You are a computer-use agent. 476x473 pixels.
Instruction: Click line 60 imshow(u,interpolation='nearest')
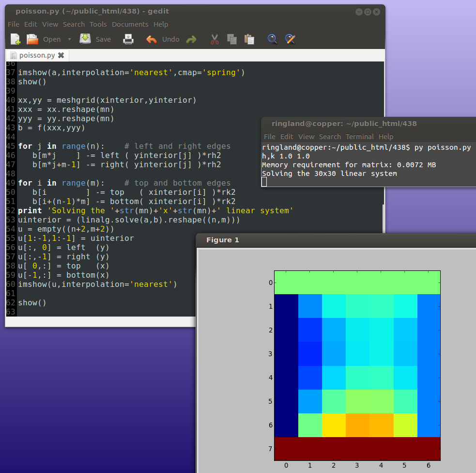click(97, 284)
